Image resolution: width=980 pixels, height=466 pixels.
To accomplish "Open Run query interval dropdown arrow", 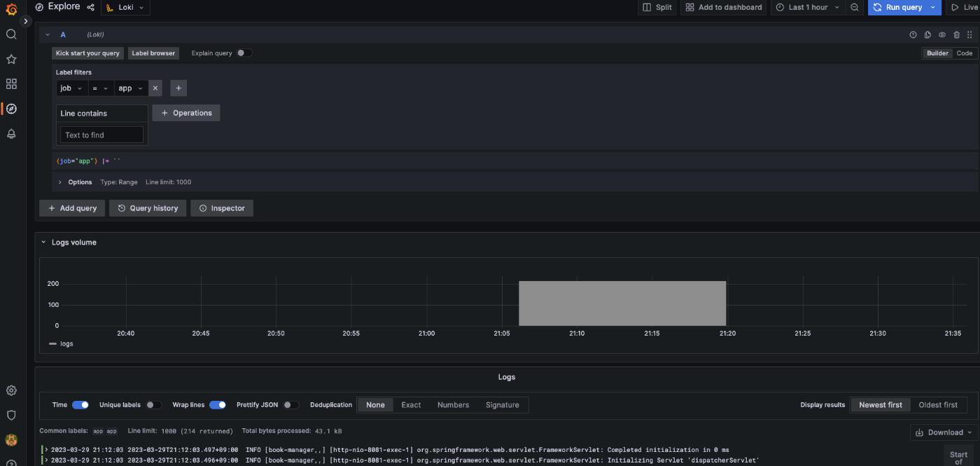I will [x=932, y=7].
